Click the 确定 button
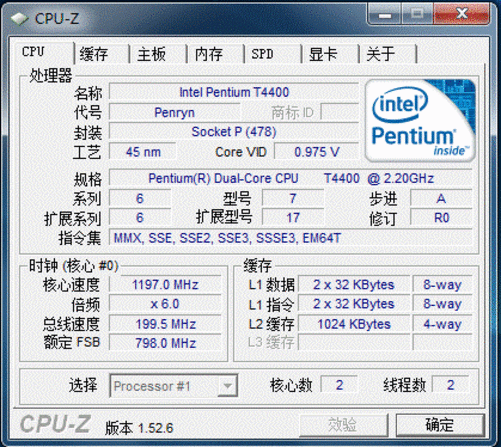The image size is (501, 447). (440, 425)
